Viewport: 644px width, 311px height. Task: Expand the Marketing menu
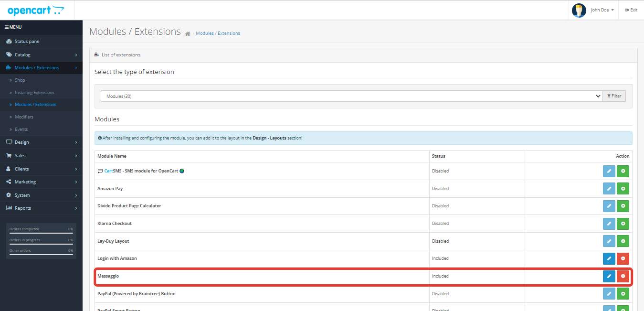41,182
